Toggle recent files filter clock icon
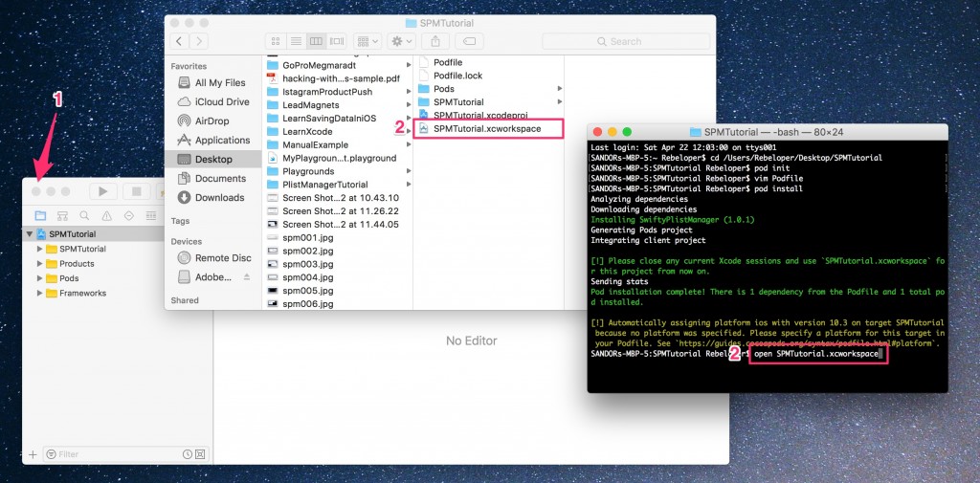 tap(187, 454)
